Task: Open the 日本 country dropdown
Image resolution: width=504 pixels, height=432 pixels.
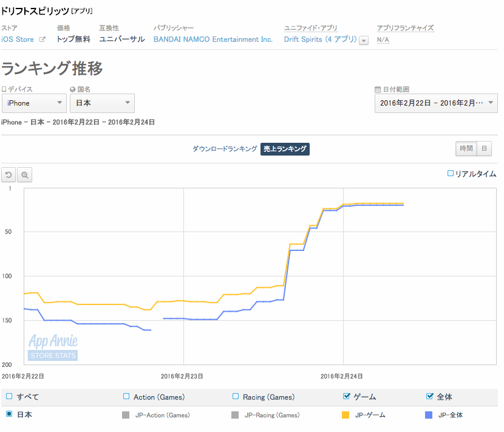Action: click(x=102, y=103)
